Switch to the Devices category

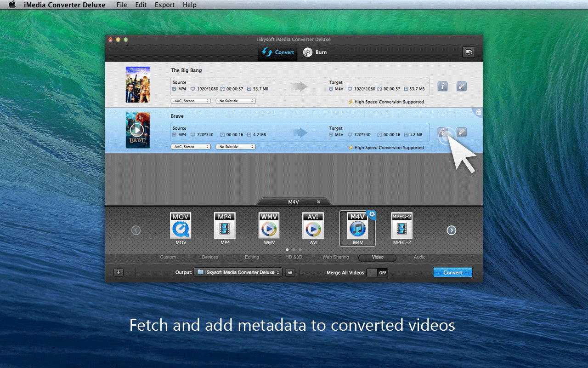click(210, 257)
